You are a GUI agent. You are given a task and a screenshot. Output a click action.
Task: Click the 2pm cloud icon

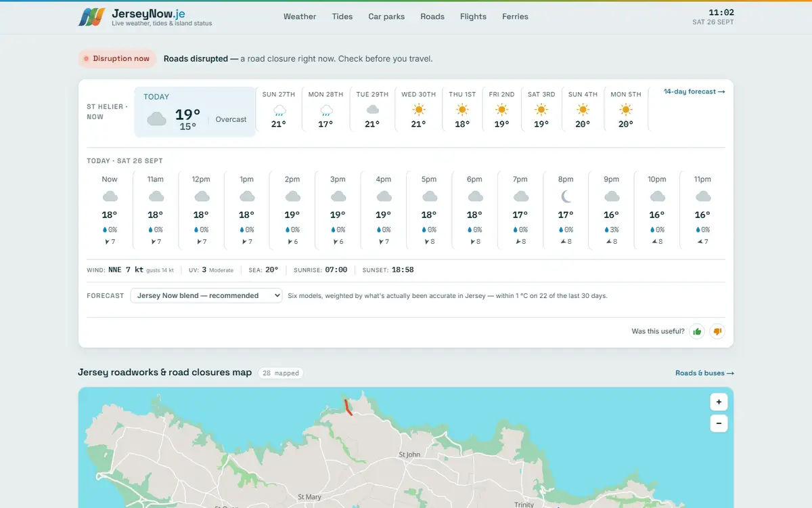coord(292,196)
